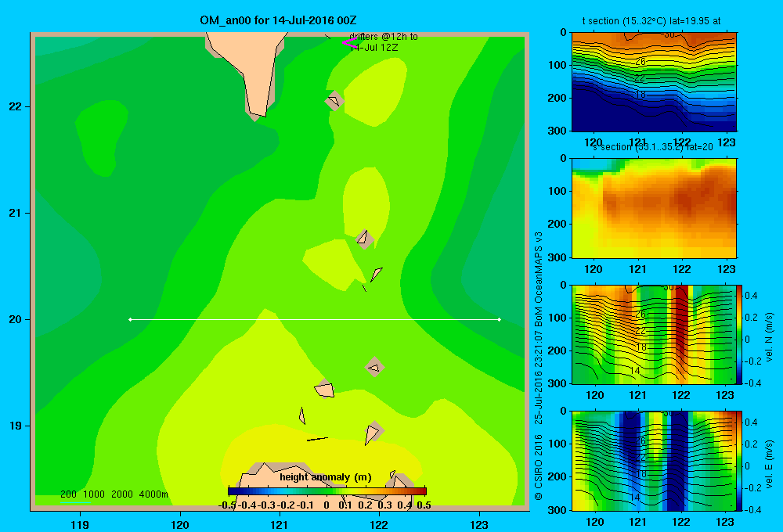Click latitude label 19 on main map axis
The width and height of the screenshot is (783, 532).
[16, 426]
